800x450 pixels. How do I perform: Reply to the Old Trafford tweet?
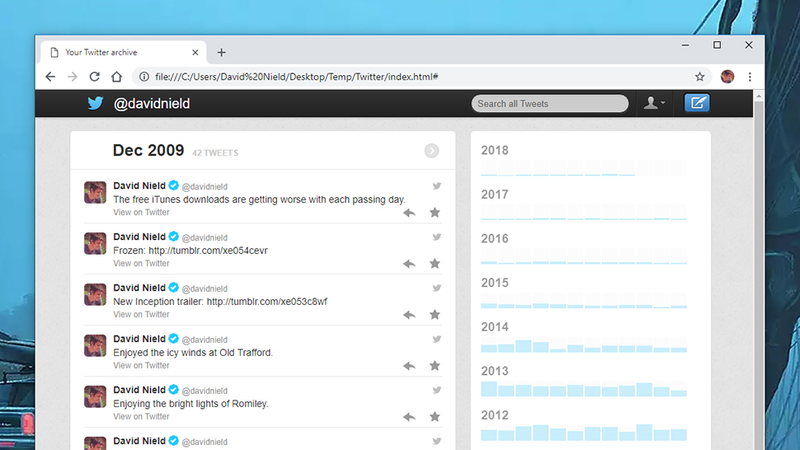pos(409,366)
